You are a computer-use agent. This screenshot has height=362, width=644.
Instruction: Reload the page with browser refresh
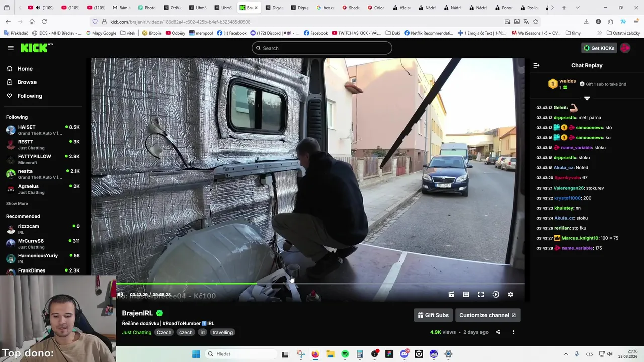point(44,22)
